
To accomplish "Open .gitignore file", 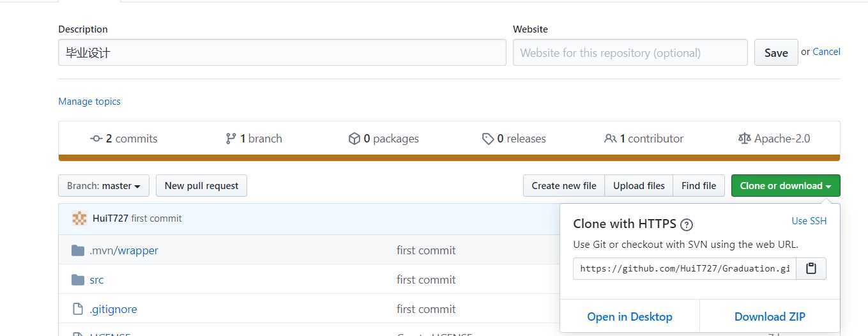I will (113, 309).
